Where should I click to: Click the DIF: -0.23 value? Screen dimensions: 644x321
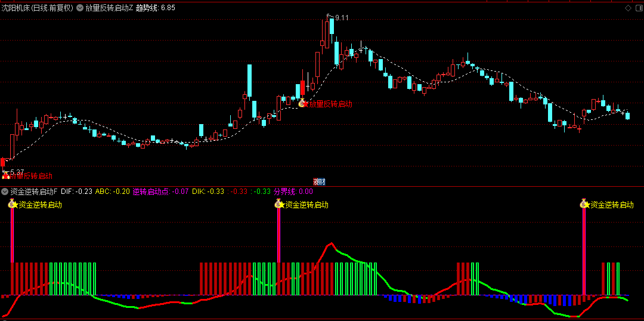76,191
